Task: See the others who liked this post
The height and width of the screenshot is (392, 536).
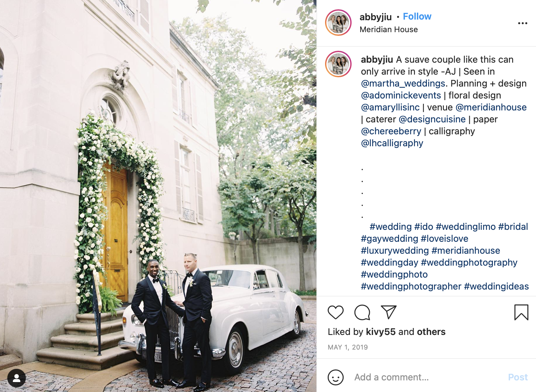Action: point(431,332)
